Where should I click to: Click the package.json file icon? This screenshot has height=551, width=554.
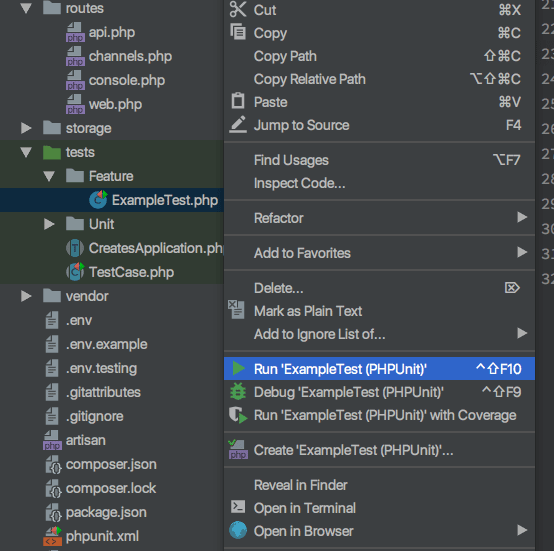click(53, 513)
